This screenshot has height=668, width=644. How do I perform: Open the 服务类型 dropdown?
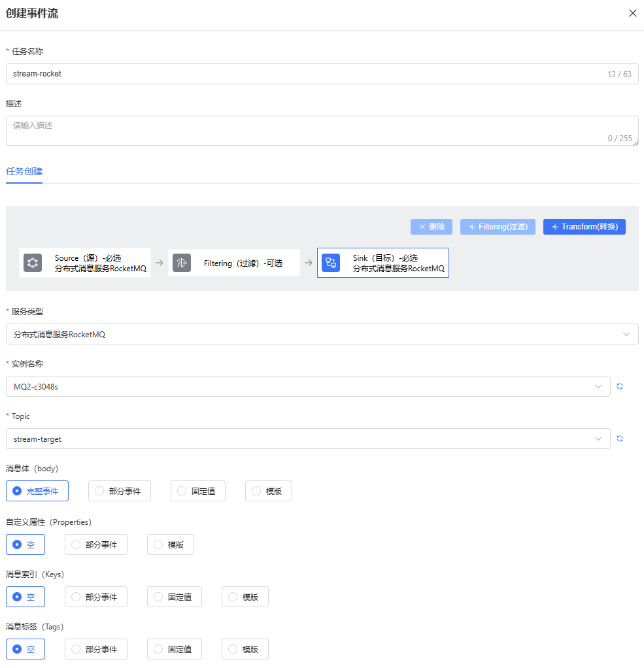point(322,334)
